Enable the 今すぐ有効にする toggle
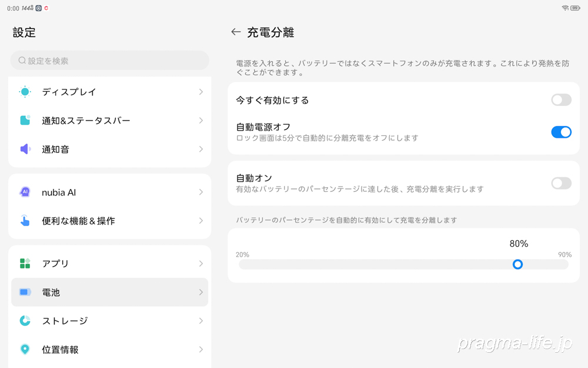Screen dimensions: 588x368 [561, 100]
